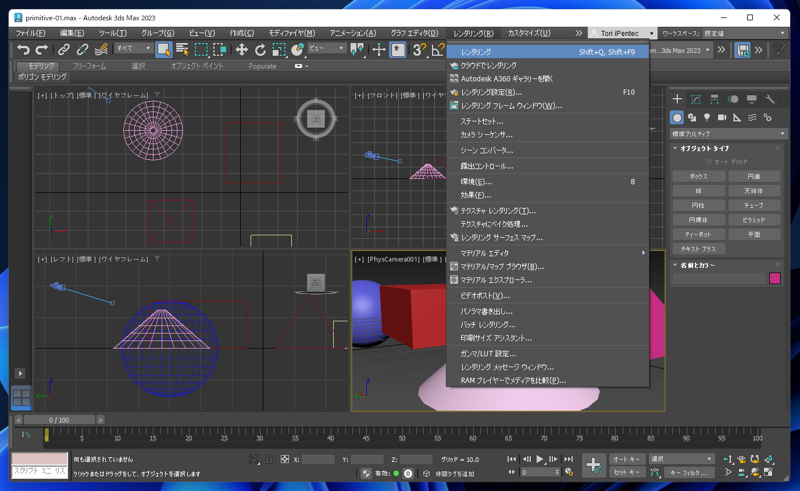Click the キー フィルタ... button
This screenshot has height=491, width=800.
(x=688, y=473)
